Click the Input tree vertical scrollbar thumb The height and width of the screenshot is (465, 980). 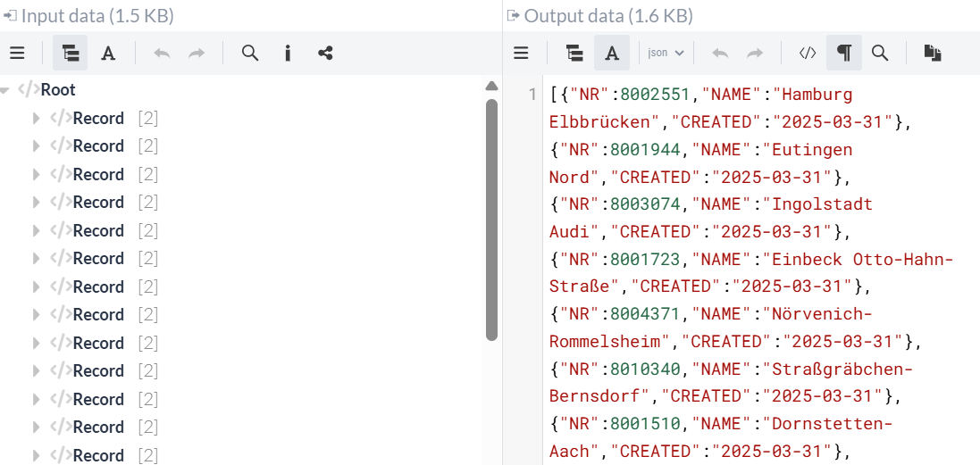coord(491,219)
